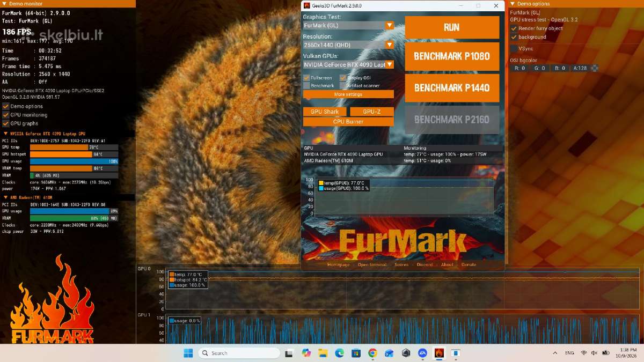Enable the VSync checkbox

tap(514, 49)
